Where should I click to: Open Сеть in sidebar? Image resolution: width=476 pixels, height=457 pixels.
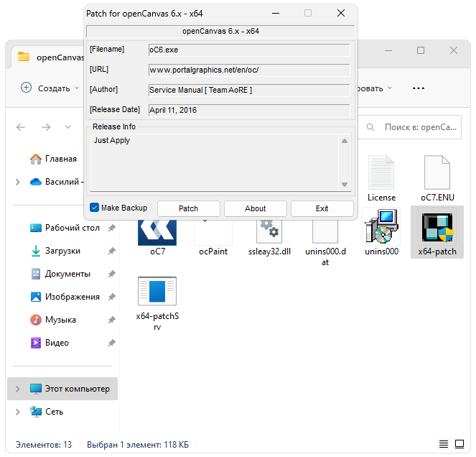pyautogui.click(x=47, y=412)
